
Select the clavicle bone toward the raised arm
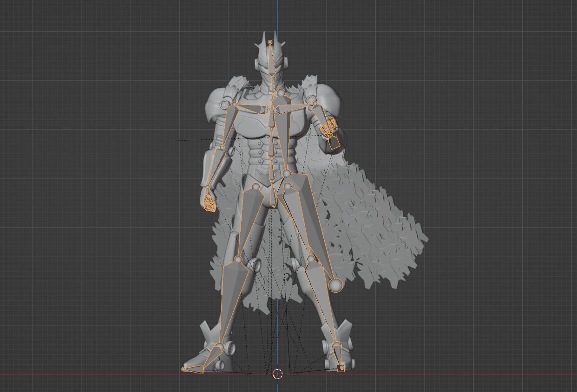[x=293, y=109]
